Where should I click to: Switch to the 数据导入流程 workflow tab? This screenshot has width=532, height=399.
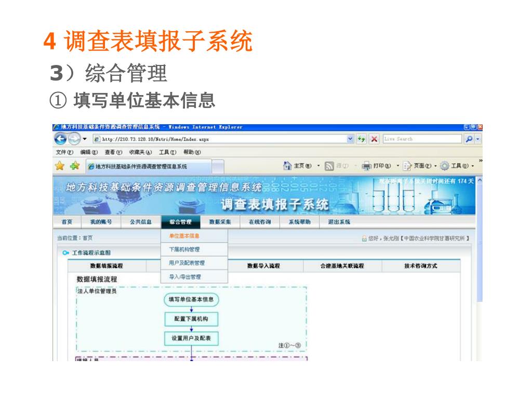[x=263, y=266]
